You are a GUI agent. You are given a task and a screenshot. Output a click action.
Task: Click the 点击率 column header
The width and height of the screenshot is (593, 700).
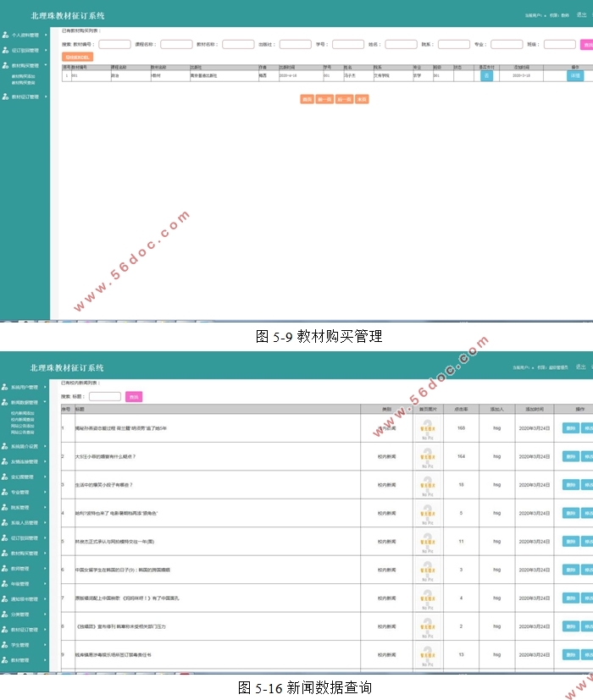[461, 409]
